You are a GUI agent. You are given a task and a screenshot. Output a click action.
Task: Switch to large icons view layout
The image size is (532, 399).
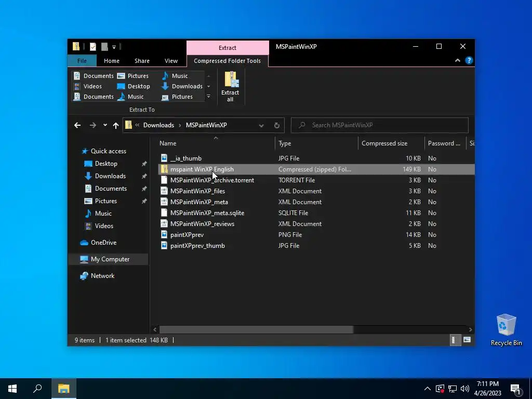(x=467, y=340)
